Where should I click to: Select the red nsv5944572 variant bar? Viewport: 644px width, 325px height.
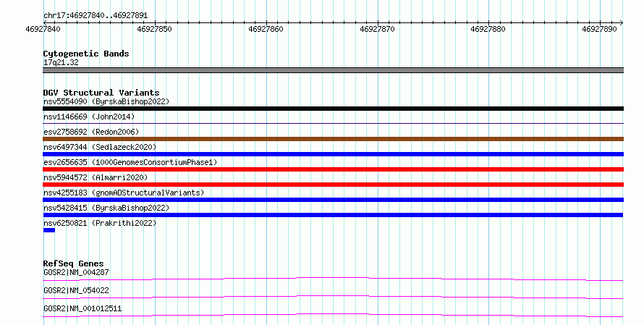tap(333, 185)
